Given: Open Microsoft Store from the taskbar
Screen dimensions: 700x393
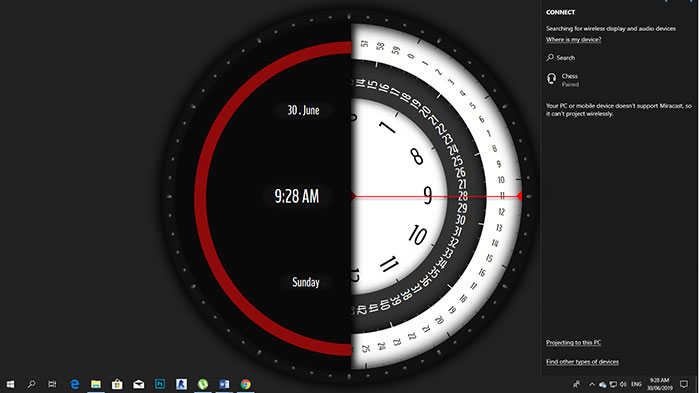Looking at the screenshot, I should [x=117, y=384].
